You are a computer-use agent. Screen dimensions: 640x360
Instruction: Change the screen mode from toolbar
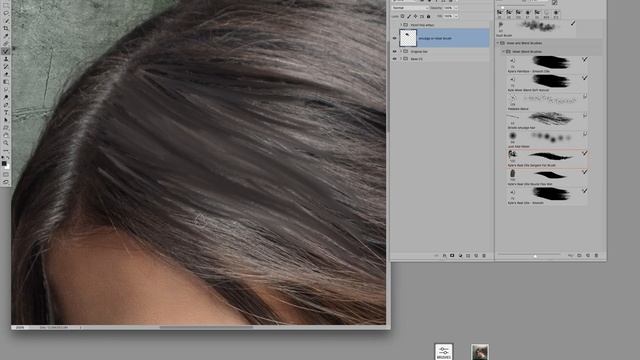(x=6, y=182)
